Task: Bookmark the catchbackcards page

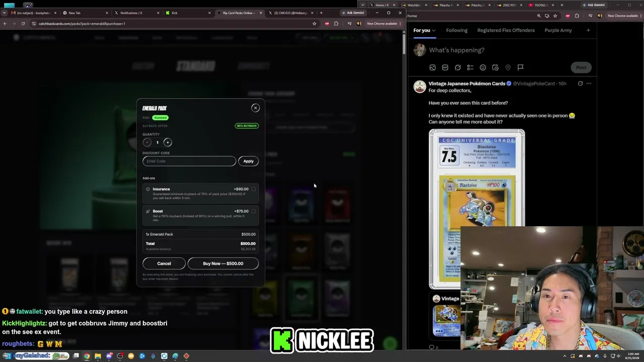Action: [314, 24]
